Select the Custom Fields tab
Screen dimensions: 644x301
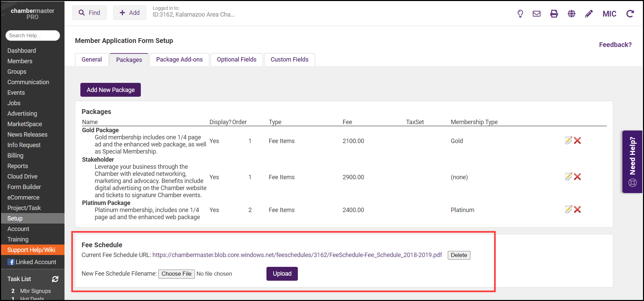[289, 60]
